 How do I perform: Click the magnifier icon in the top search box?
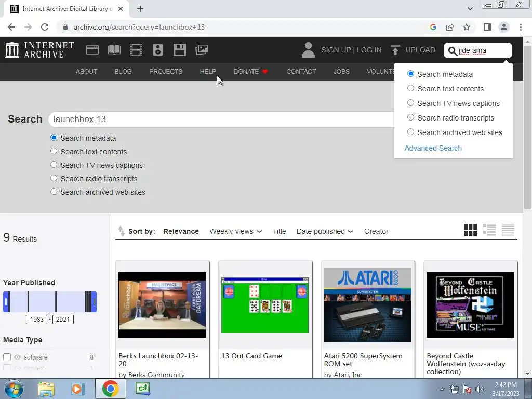pyautogui.click(x=453, y=51)
